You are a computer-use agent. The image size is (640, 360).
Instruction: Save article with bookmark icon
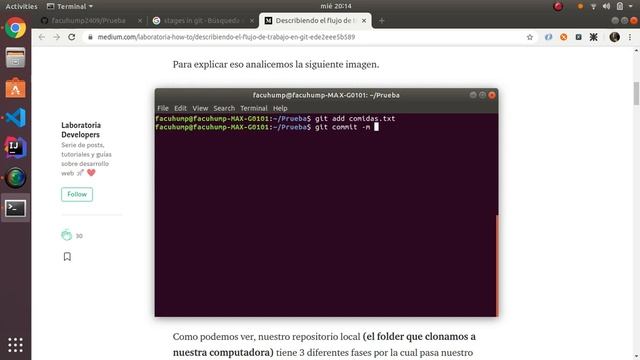(67, 256)
